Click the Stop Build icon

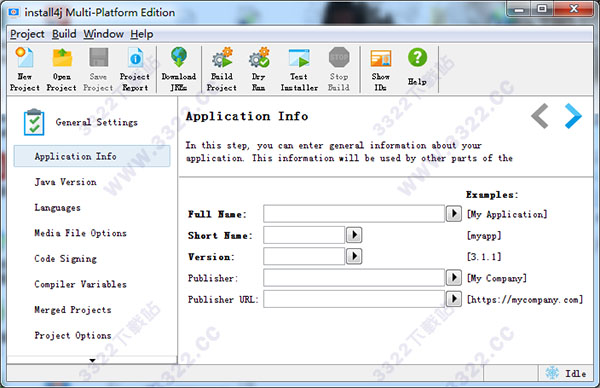coord(339,57)
